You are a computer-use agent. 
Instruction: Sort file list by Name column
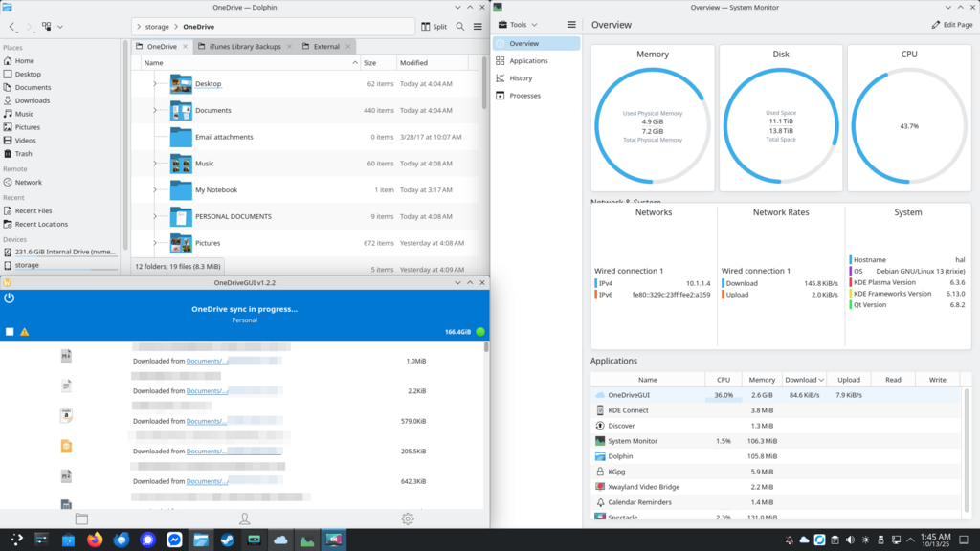(250, 62)
